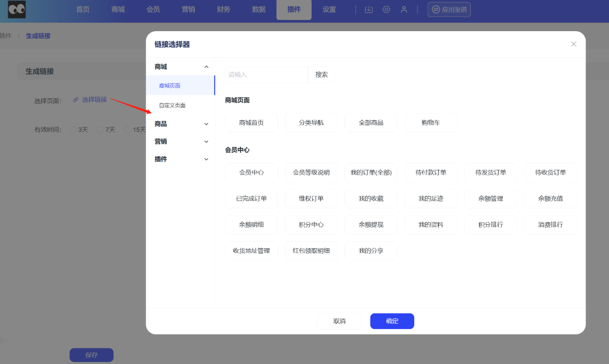This screenshot has height=364, width=609.
Task: Open the 财务 top navigation menu
Action: pyautogui.click(x=223, y=10)
